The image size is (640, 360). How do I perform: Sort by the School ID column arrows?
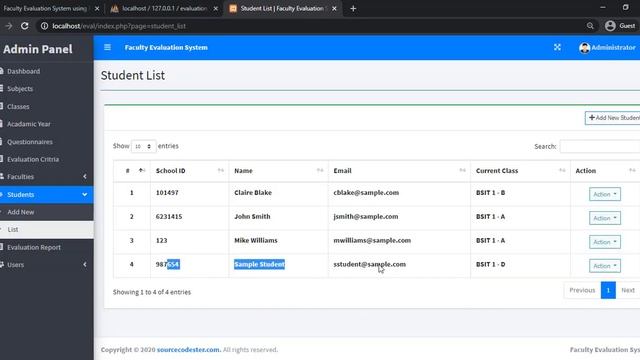coord(221,171)
